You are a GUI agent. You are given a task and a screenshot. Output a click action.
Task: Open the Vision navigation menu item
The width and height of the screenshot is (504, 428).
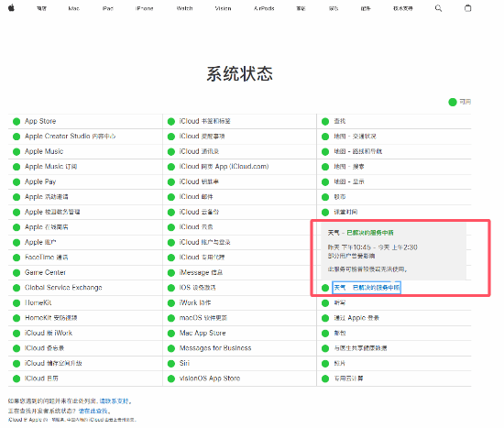coord(223,8)
